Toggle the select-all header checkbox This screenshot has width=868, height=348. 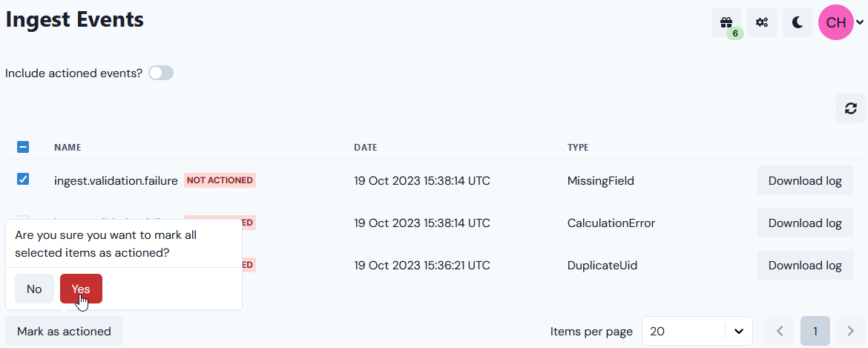coord(23,147)
